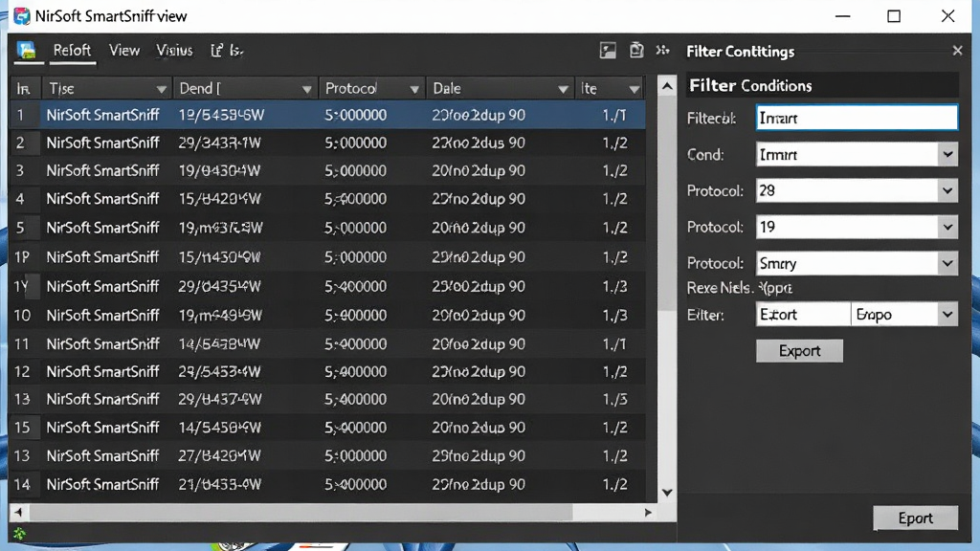Click the Eport button at the panel bottom

915,518
